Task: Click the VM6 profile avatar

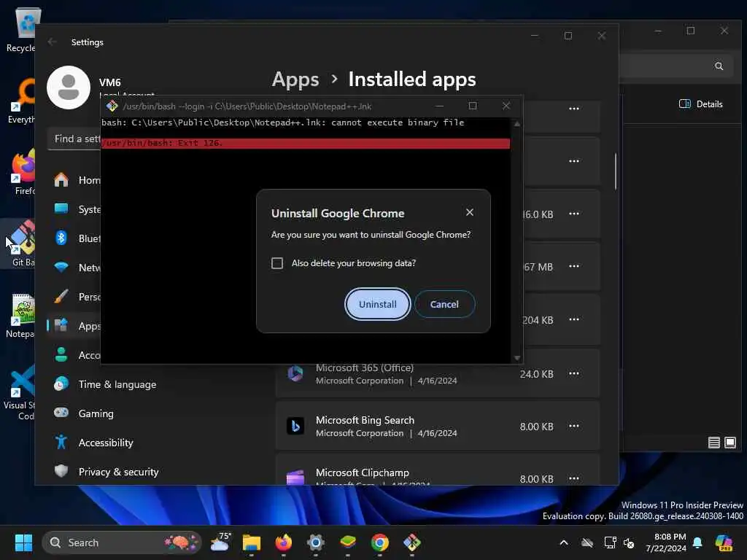Action: 69,87
